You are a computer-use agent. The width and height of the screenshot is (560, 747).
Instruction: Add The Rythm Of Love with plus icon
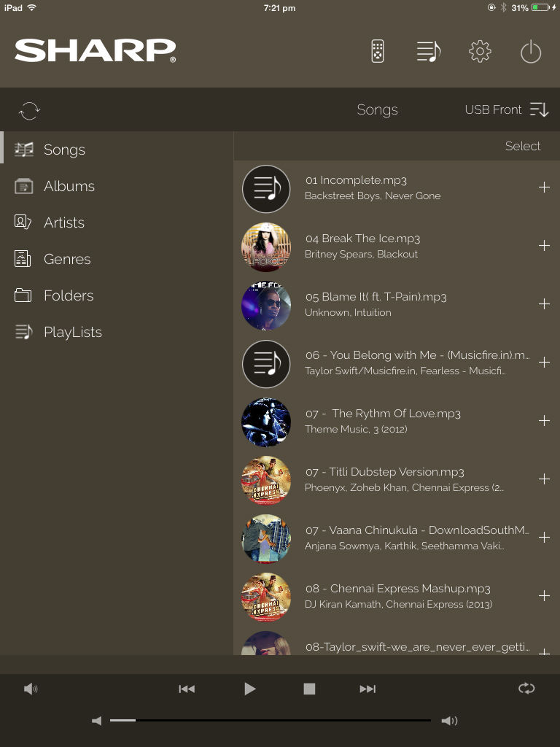(544, 421)
